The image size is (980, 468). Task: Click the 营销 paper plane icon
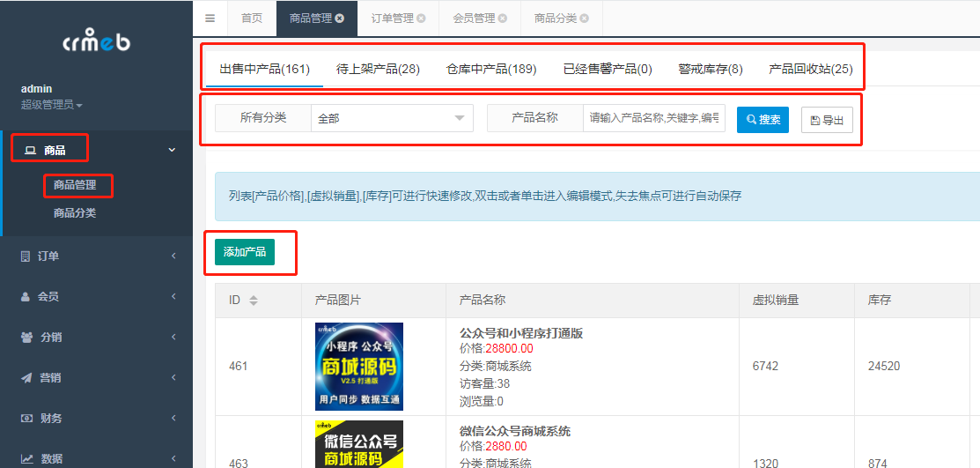pos(26,378)
